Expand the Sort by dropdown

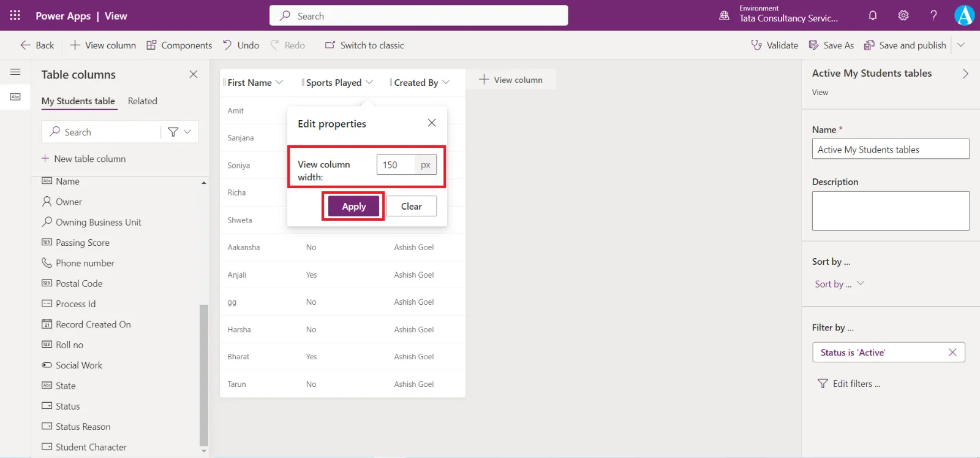coord(861,283)
